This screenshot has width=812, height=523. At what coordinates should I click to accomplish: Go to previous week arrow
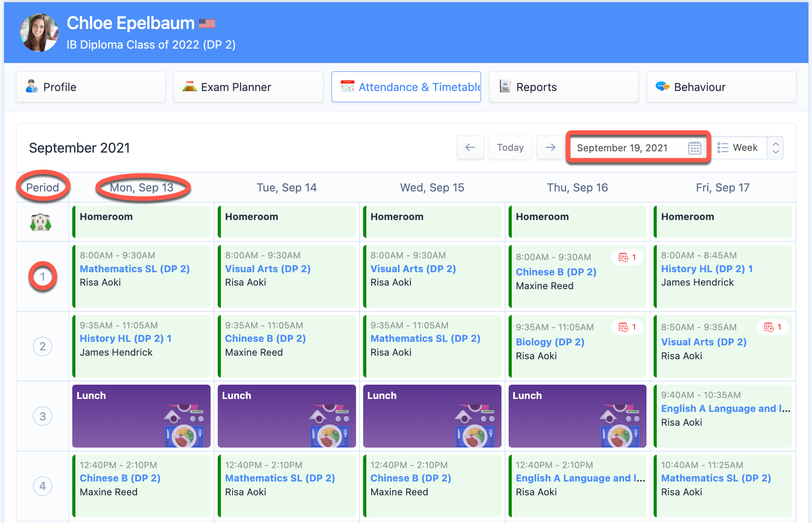click(470, 148)
